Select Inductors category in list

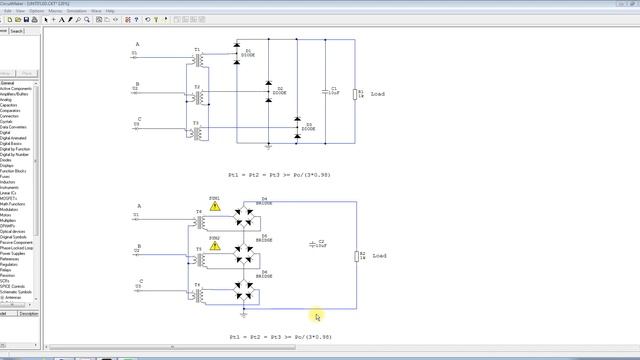7,182
